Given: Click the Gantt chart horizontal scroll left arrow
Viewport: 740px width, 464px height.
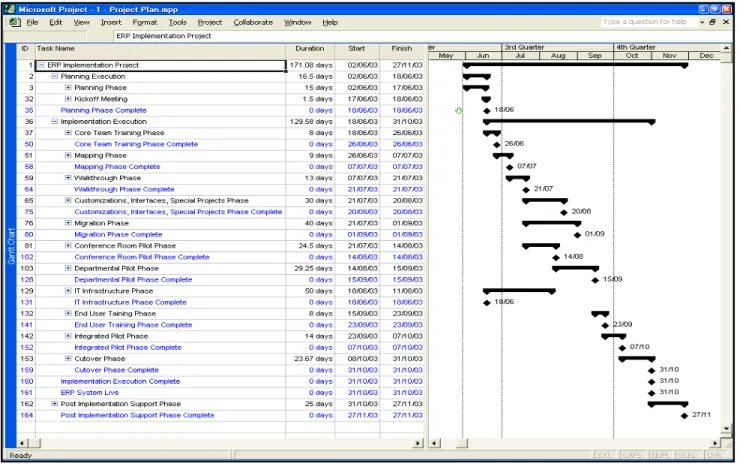Looking at the screenshot, I should click(434, 443).
